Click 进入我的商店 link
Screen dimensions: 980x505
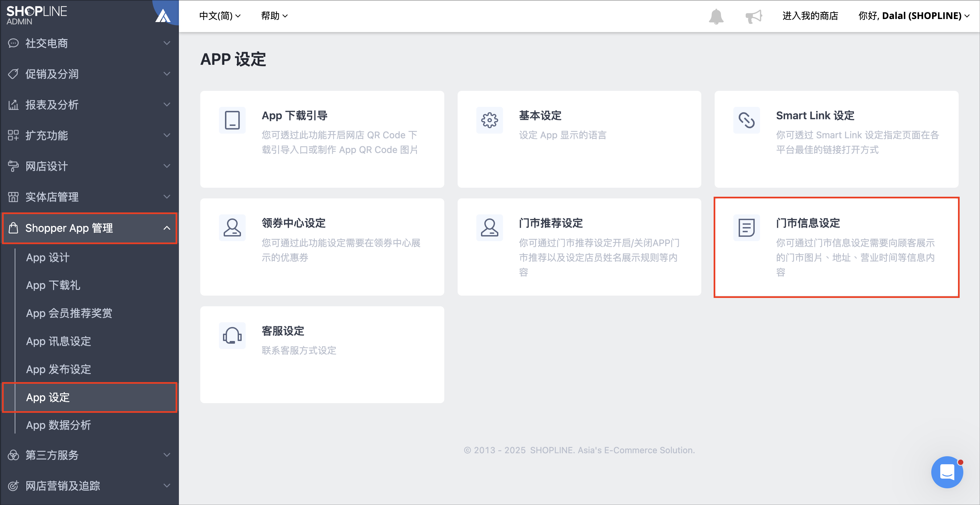pos(810,16)
